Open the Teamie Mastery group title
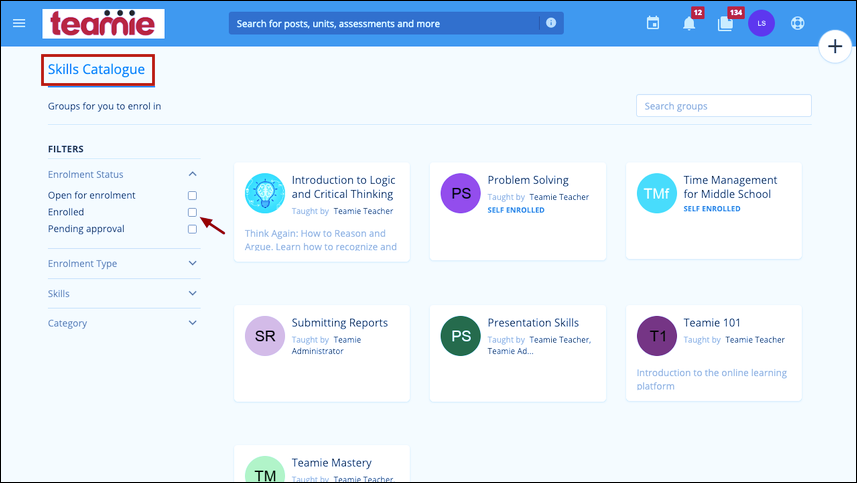The image size is (857, 483). point(331,463)
